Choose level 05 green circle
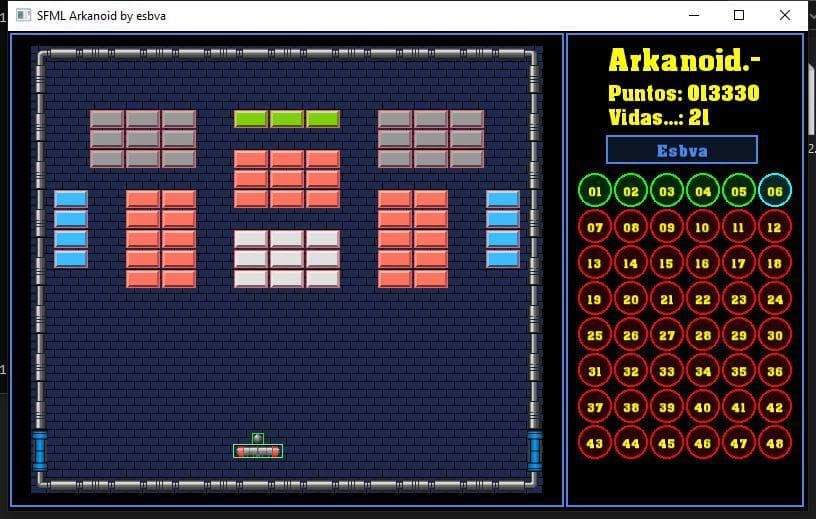 (x=738, y=191)
